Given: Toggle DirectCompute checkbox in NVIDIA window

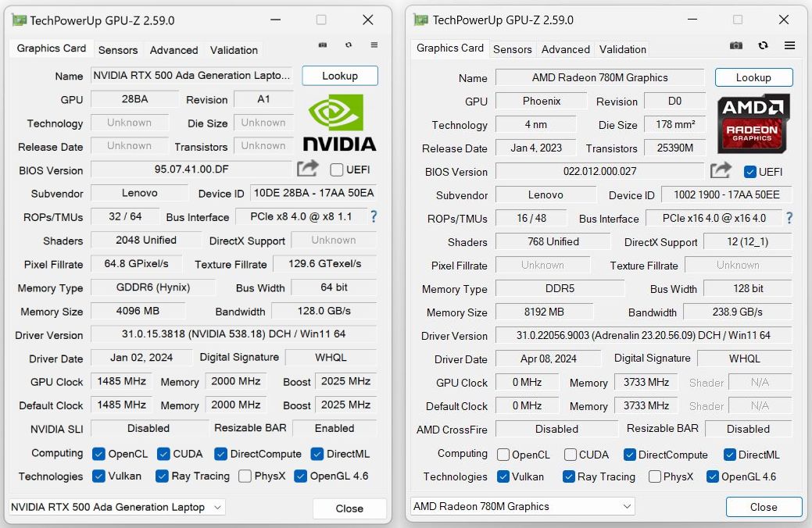Looking at the screenshot, I should click(220, 454).
